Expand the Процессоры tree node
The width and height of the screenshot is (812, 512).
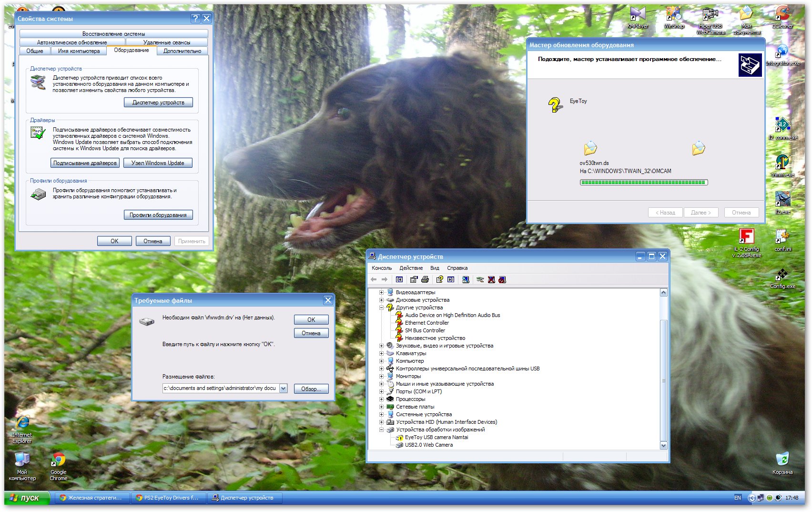pyautogui.click(x=381, y=399)
